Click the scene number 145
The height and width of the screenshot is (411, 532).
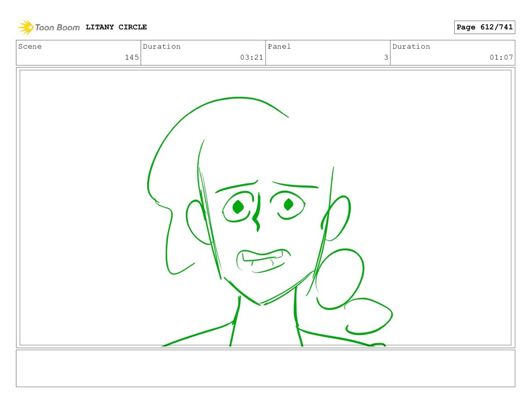click(131, 57)
